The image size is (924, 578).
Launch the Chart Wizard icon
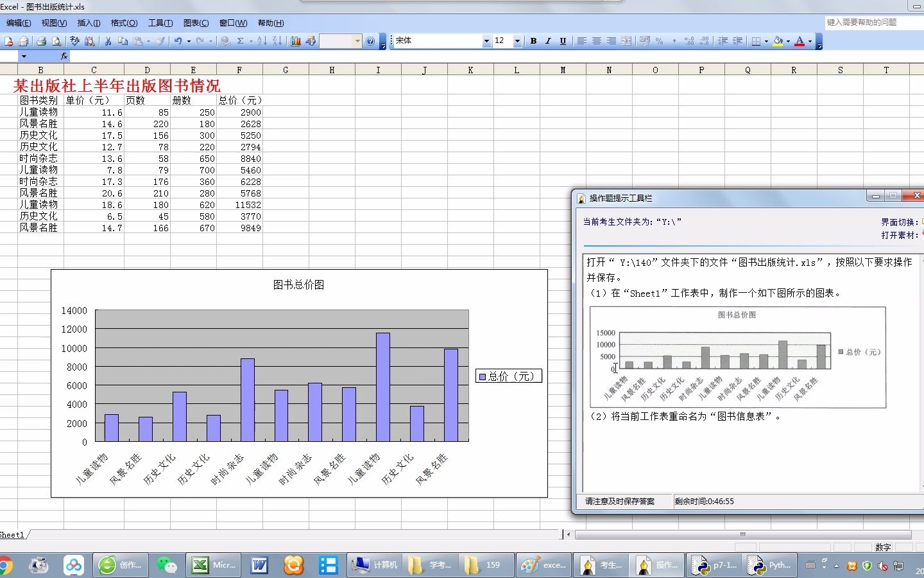coord(295,41)
